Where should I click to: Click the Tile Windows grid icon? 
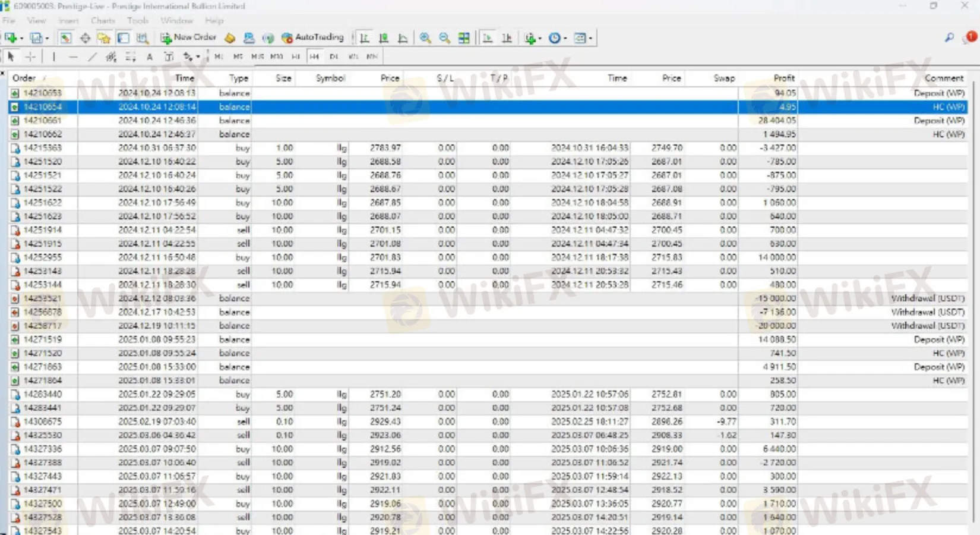(464, 38)
